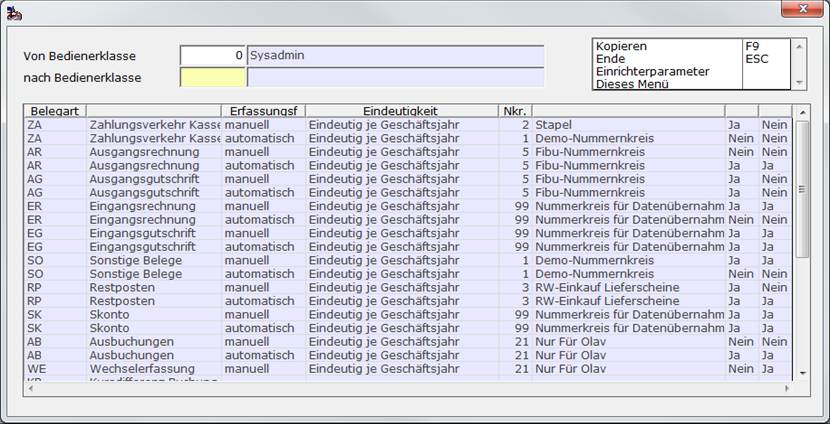Select Kopieren F9 menu entry
The image size is (830, 424).
691,47
